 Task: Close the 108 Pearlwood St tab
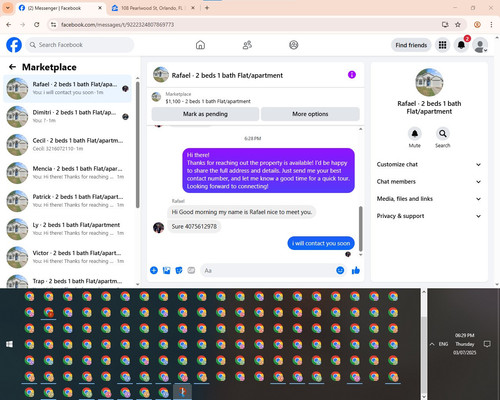193,8
